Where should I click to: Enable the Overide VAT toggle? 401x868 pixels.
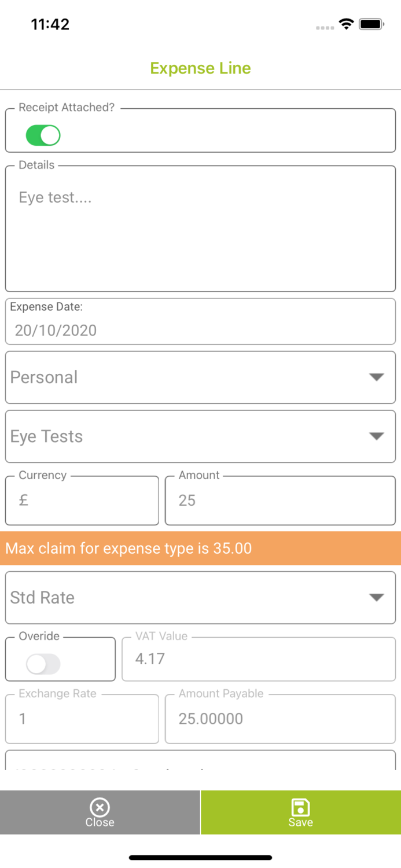click(43, 664)
